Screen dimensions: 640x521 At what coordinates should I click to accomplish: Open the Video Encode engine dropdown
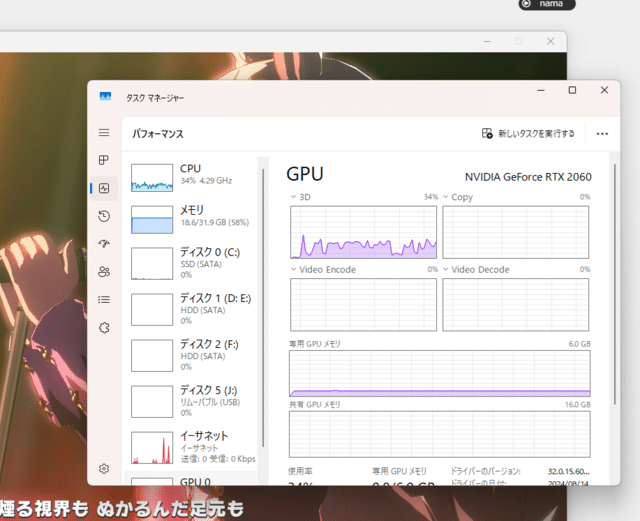(x=294, y=270)
